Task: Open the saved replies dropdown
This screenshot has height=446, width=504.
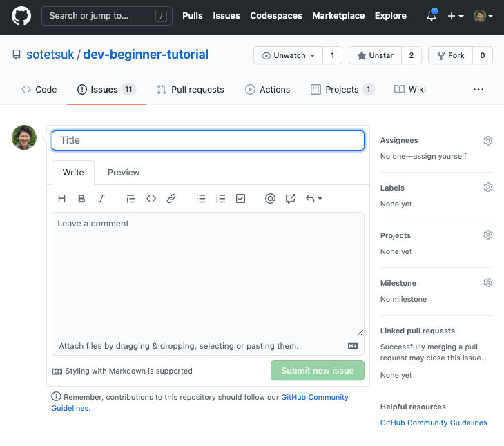Action: [x=313, y=199]
